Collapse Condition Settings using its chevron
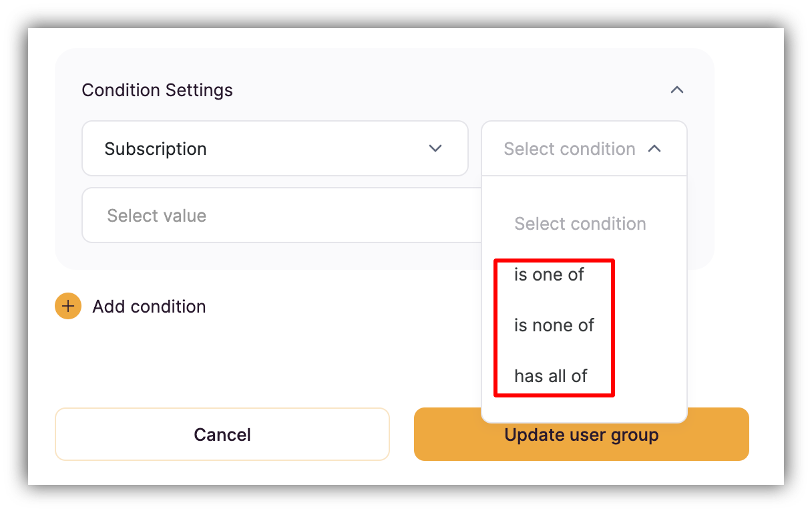 (x=677, y=90)
